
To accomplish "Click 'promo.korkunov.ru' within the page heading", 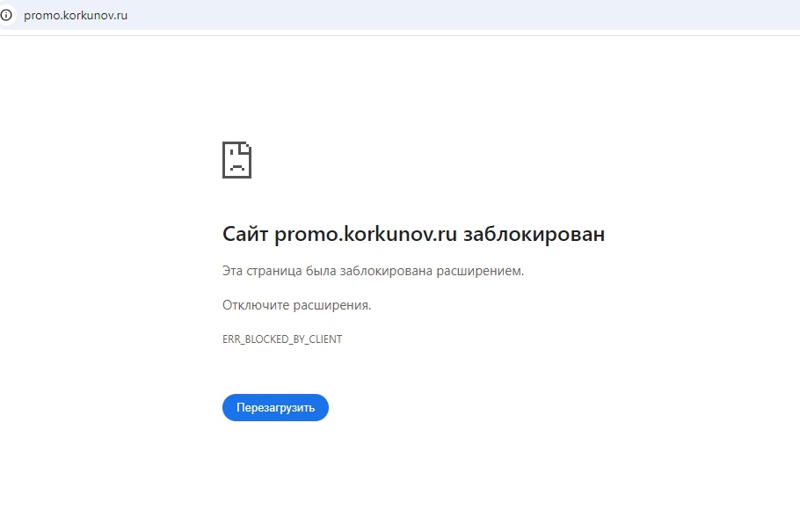I will (366, 235).
